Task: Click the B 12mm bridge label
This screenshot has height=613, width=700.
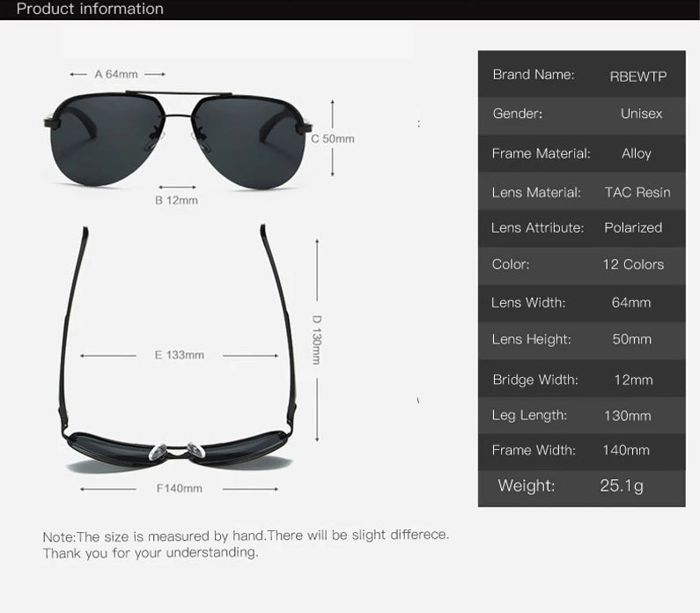Action: [x=176, y=200]
